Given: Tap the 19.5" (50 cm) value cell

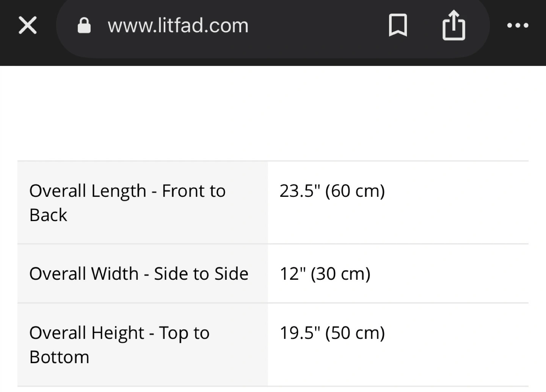Looking at the screenshot, I should coord(398,345).
